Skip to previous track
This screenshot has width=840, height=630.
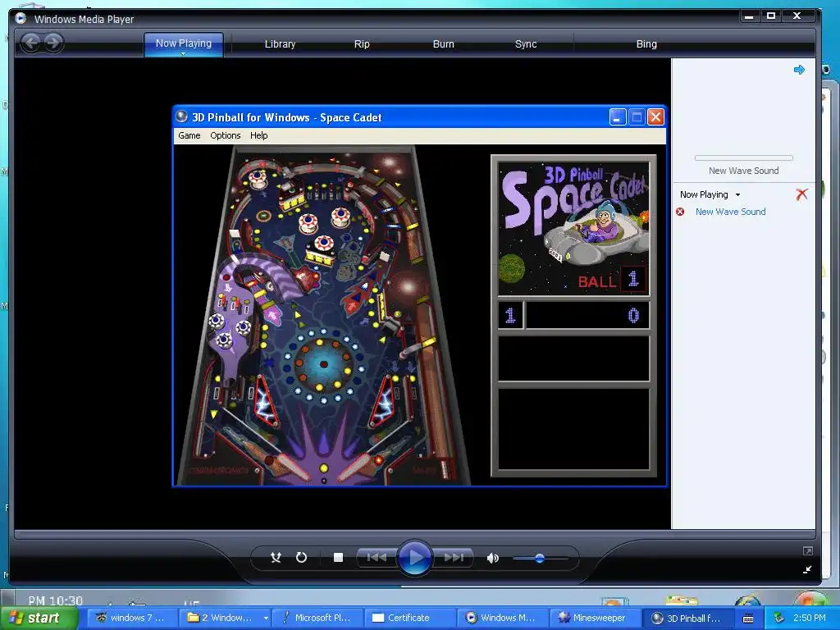pos(377,558)
